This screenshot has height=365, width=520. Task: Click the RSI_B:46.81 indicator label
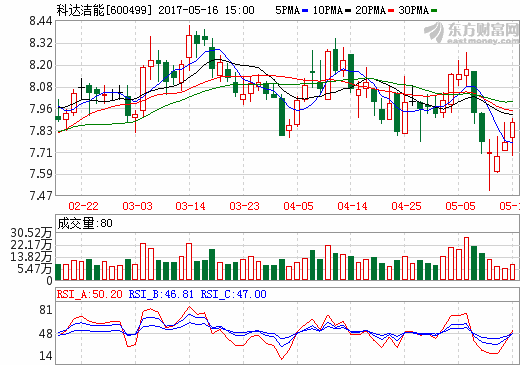161,294
